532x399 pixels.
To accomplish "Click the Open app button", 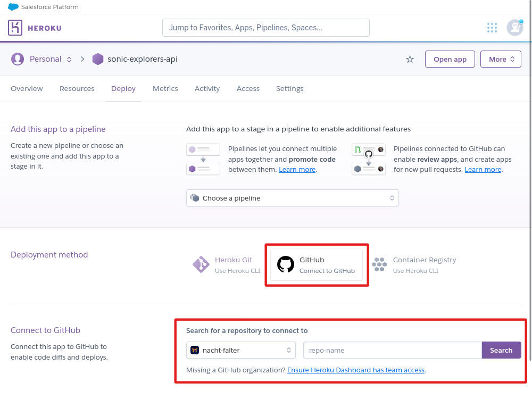I will [x=450, y=60].
